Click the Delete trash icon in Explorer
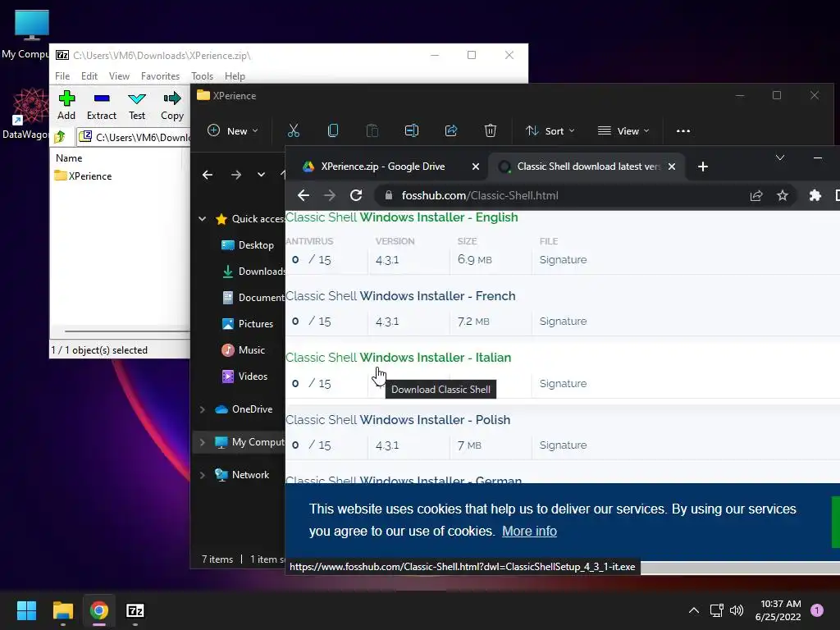Viewport: 840px width, 630px height. coord(491,130)
